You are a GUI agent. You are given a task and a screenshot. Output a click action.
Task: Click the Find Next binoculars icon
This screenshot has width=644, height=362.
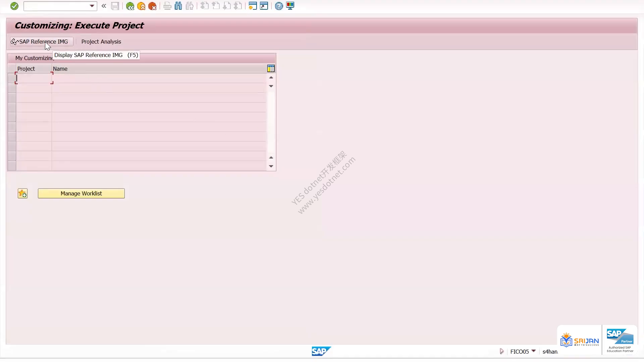190,6
